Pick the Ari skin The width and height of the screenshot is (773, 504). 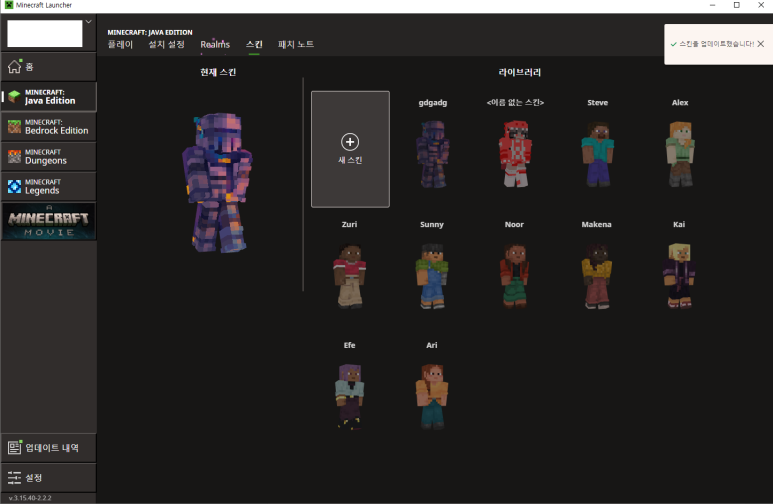tap(432, 397)
